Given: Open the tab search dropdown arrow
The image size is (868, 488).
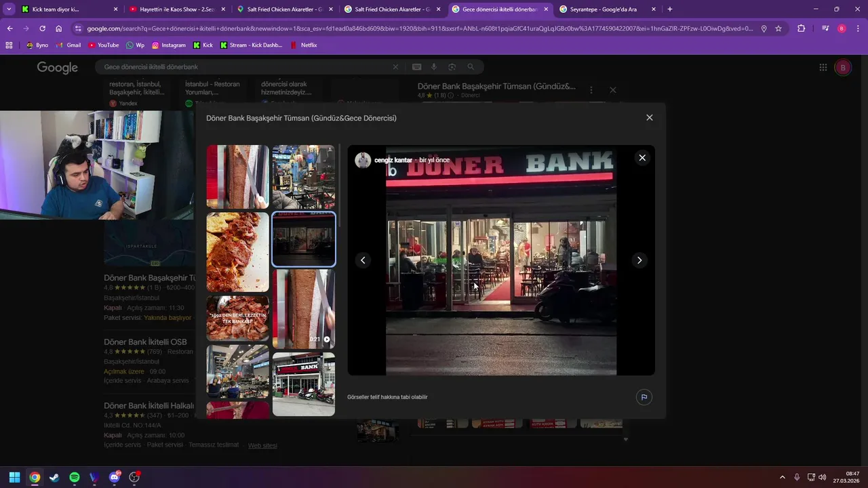Looking at the screenshot, I should click(x=9, y=9).
